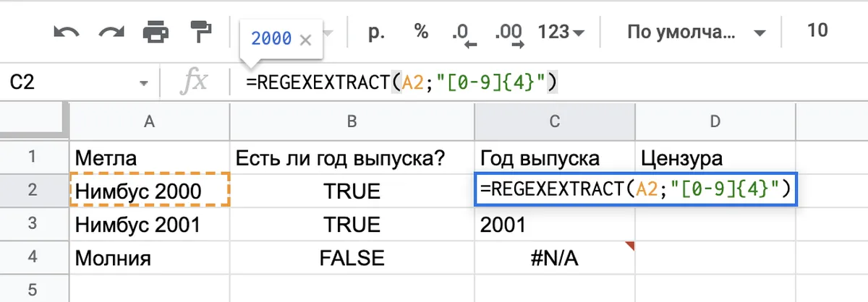The image size is (868, 302).
Task: Click cell C4 showing #N/A error
Action: point(555,258)
